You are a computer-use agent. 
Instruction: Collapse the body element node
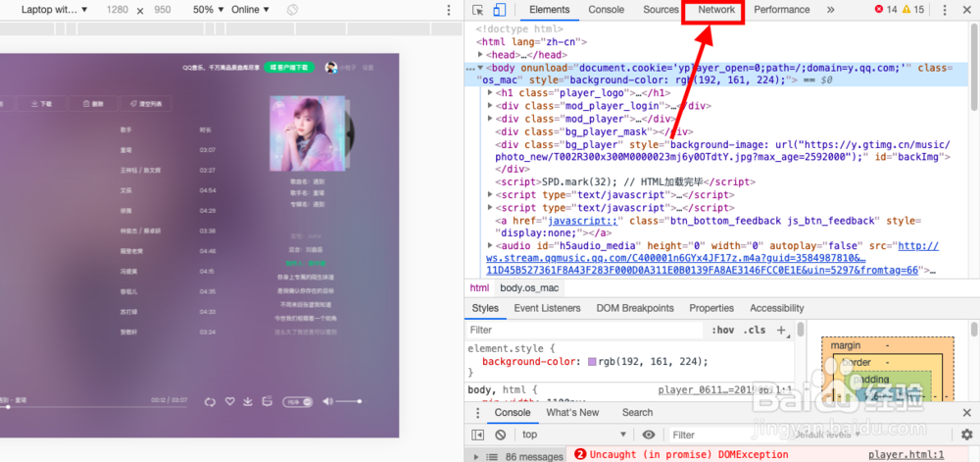click(480, 68)
